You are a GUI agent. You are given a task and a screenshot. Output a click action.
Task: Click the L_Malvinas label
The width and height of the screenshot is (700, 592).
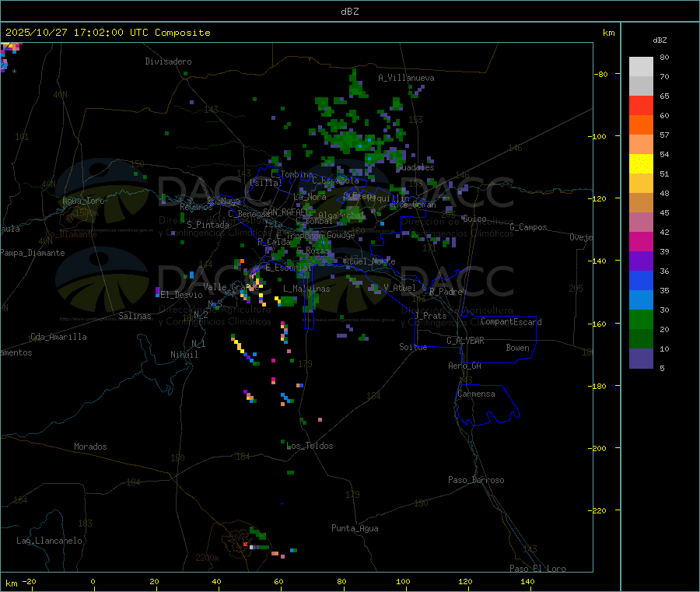(306, 289)
